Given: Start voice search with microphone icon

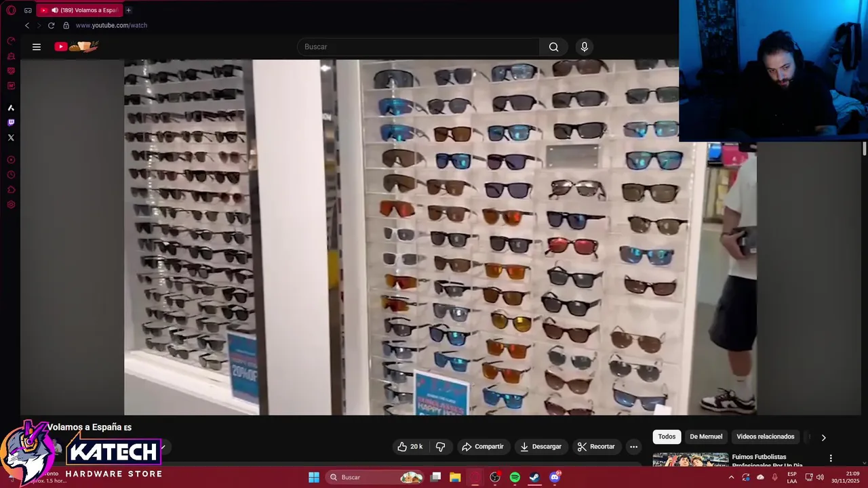Looking at the screenshot, I should [585, 47].
